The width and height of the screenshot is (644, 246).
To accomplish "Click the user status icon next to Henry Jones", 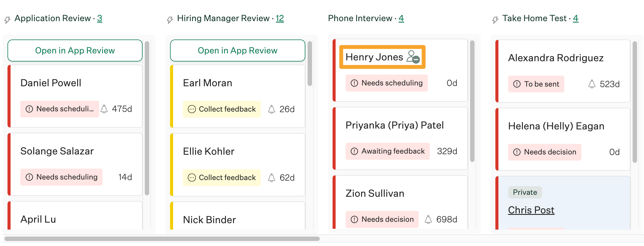I will point(413,57).
